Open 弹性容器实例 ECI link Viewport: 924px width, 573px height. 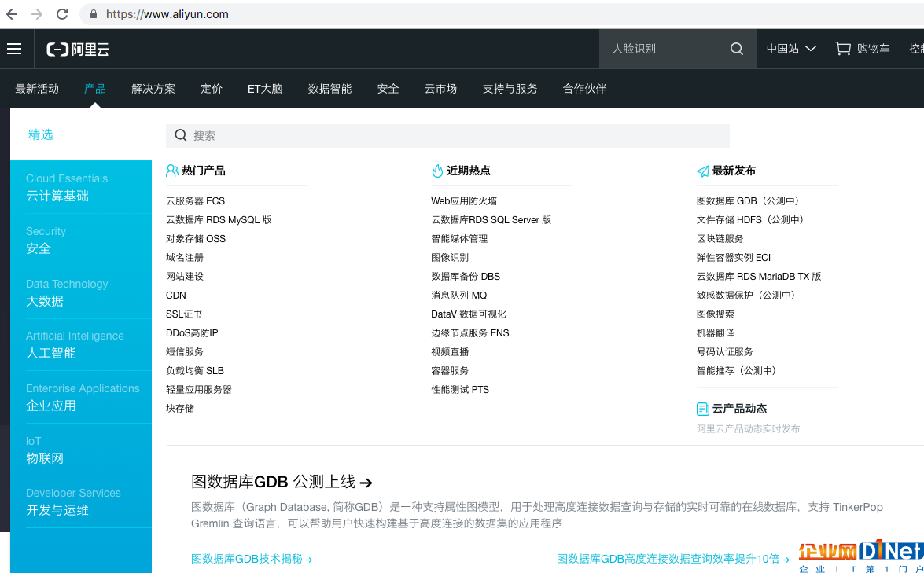click(x=734, y=257)
